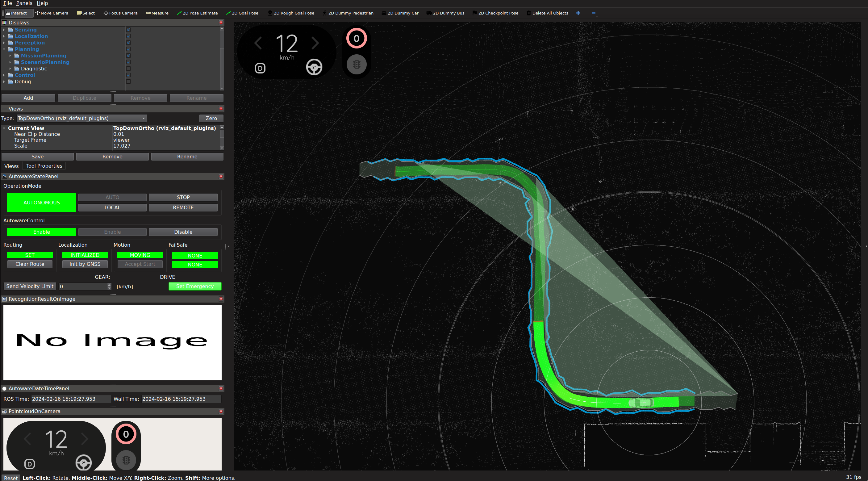Toggle the Sensing display checkbox

[128, 30]
